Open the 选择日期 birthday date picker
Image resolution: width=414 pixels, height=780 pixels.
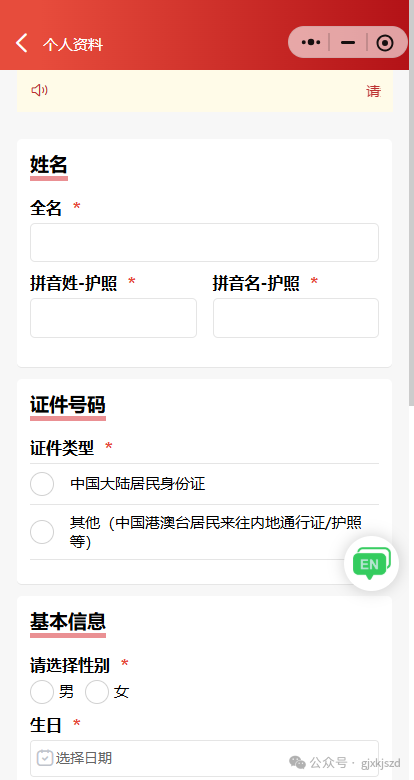[204, 758]
